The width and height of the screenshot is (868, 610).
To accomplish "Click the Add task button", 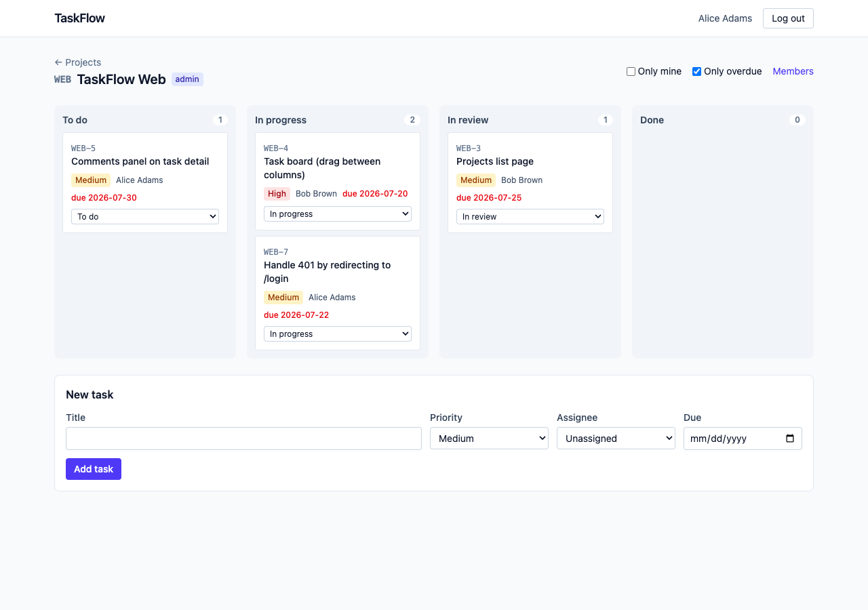I will [94, 469].
